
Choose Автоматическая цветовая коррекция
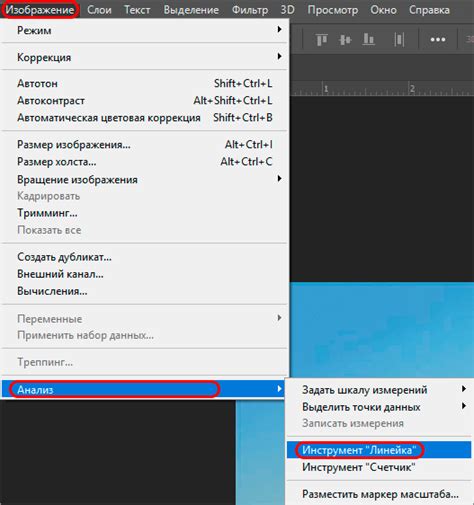point(144,118)
